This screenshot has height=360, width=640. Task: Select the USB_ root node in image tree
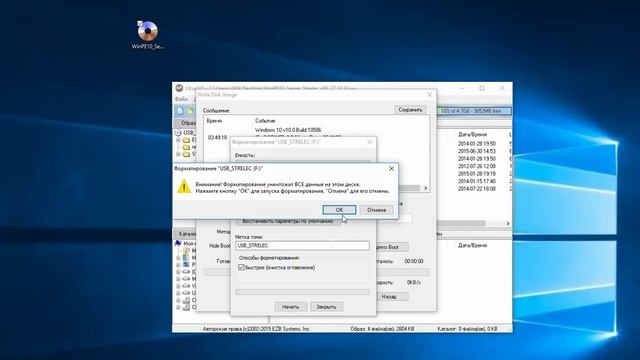189,133
